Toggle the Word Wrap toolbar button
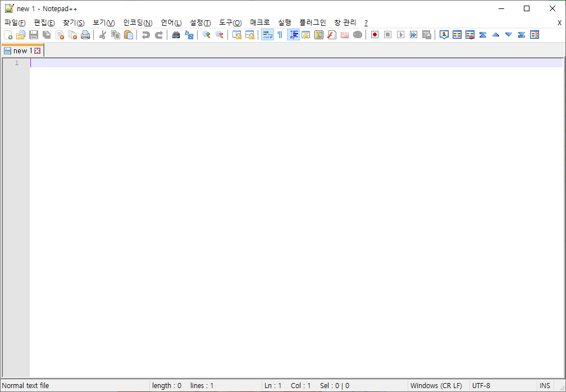The image size is (566, 392). click(267, 35)
